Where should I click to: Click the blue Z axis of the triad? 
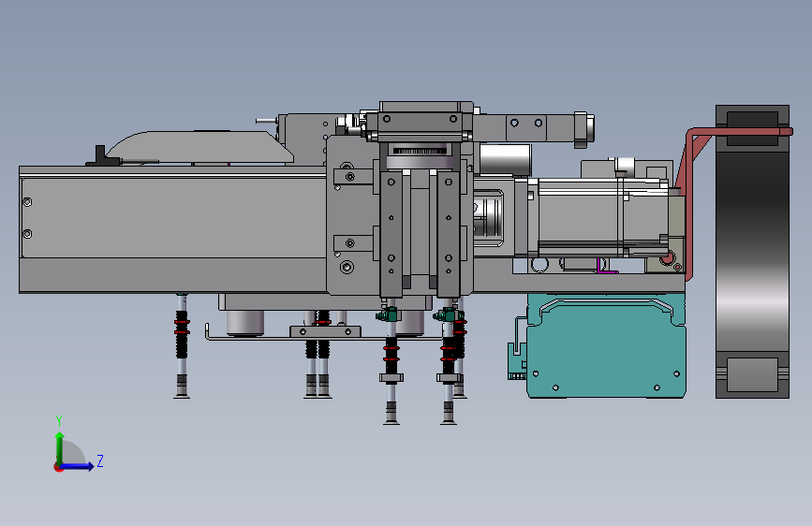coord(78,466)
